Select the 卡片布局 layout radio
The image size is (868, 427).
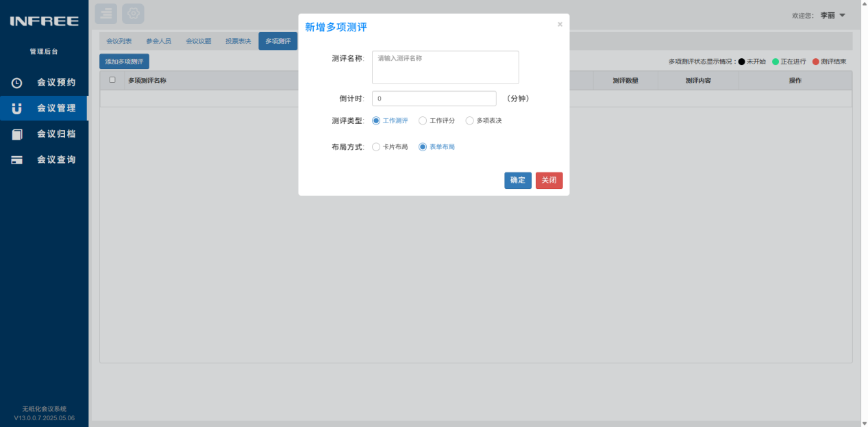376,146
